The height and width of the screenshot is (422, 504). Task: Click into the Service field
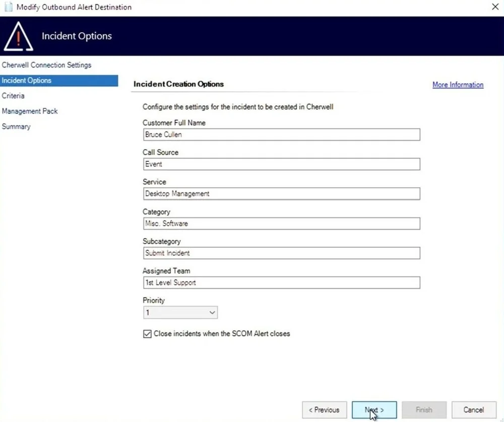(x=282, y=194)
